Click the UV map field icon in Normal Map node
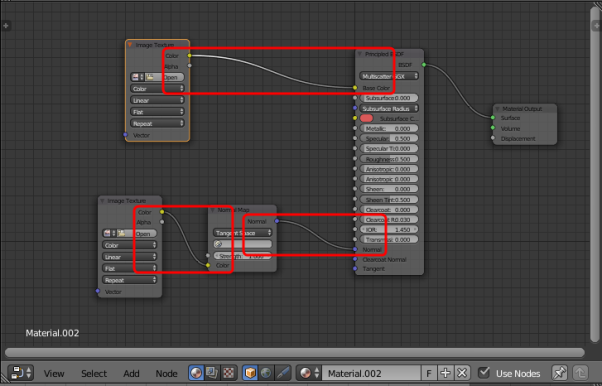This screenshot has height=386, width=602. 218,244
